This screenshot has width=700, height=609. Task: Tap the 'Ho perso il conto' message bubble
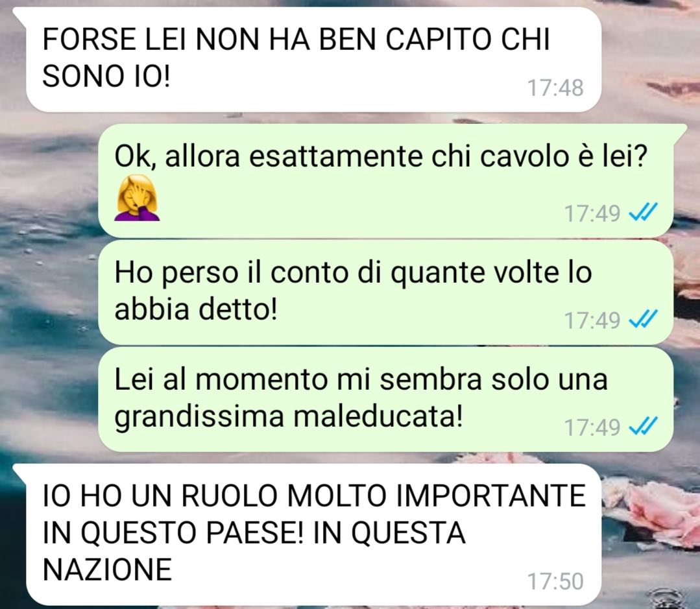point(386,293)
